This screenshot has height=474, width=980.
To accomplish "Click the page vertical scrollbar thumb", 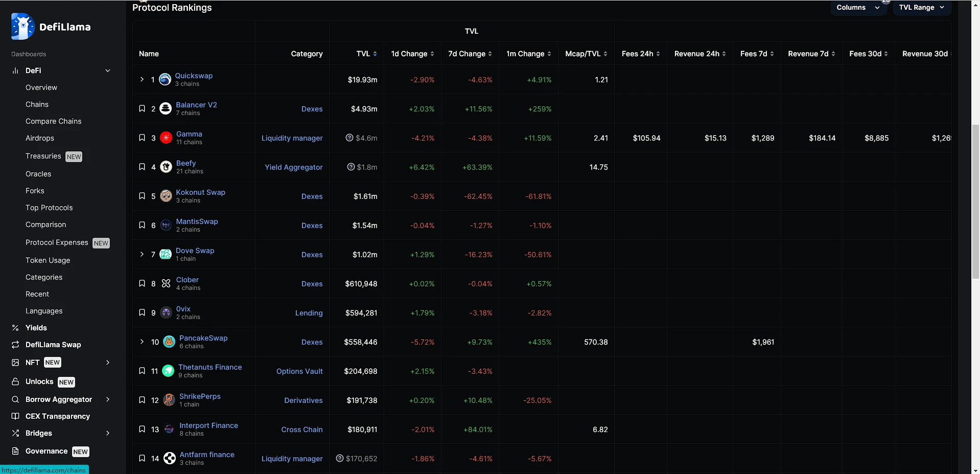I will (x=975, y=202).
